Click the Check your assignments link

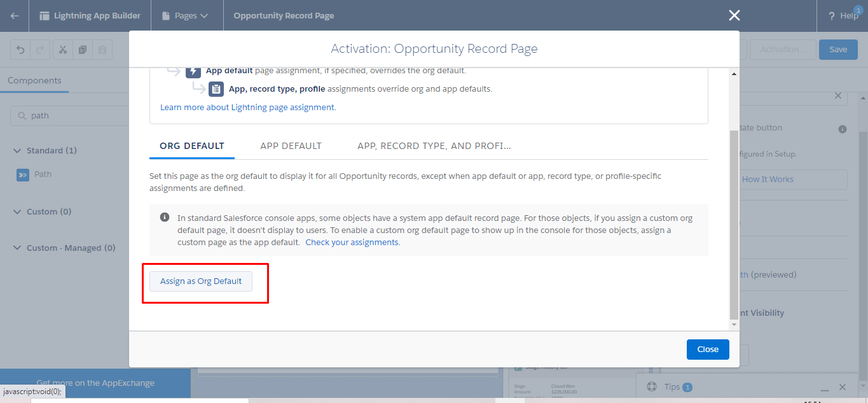coord(352,243)
